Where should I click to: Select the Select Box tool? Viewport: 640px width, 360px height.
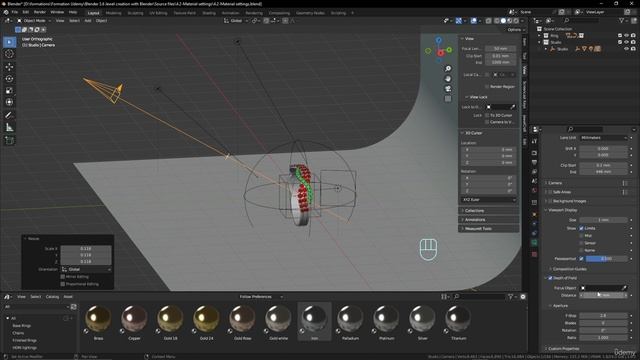[9, 42]
